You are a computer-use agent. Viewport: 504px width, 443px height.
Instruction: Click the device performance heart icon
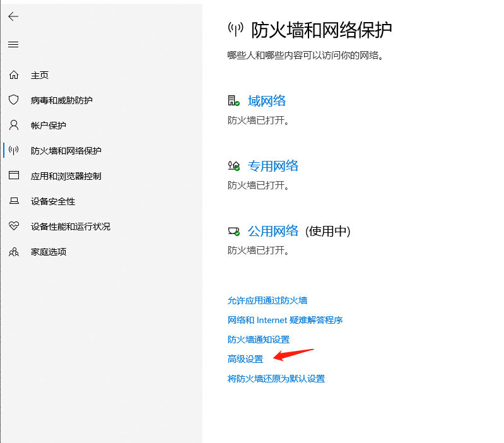14,227
